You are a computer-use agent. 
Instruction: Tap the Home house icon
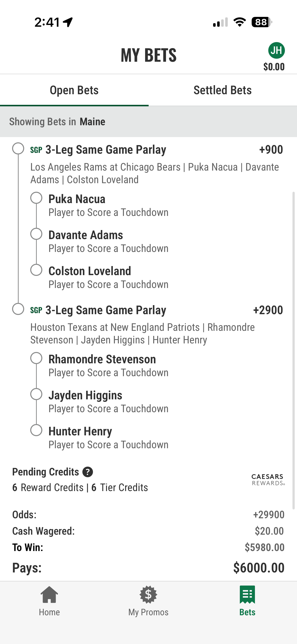pyautogui.click(x=49, y=595)
